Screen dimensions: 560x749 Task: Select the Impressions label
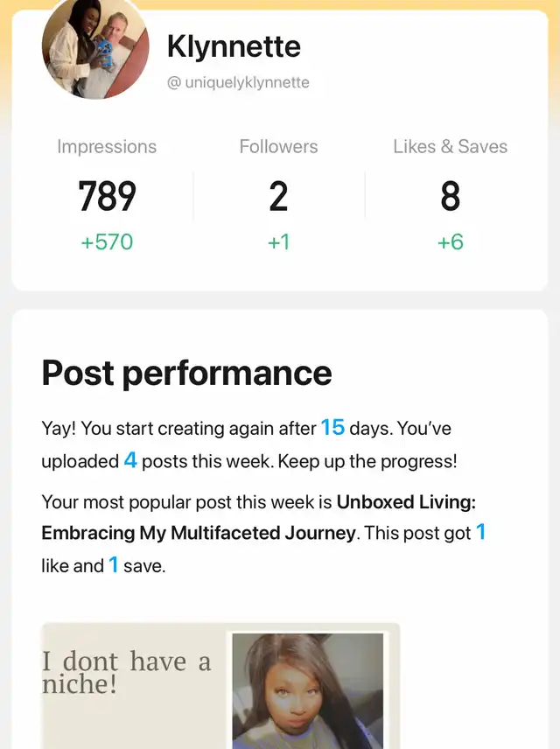click(x=107, y=147)
